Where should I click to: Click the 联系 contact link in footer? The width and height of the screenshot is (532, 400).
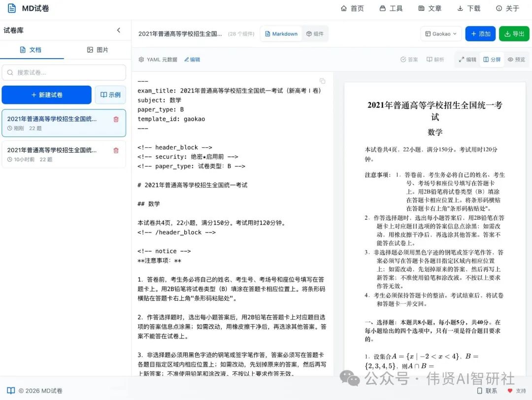click(x=487, y=391)
